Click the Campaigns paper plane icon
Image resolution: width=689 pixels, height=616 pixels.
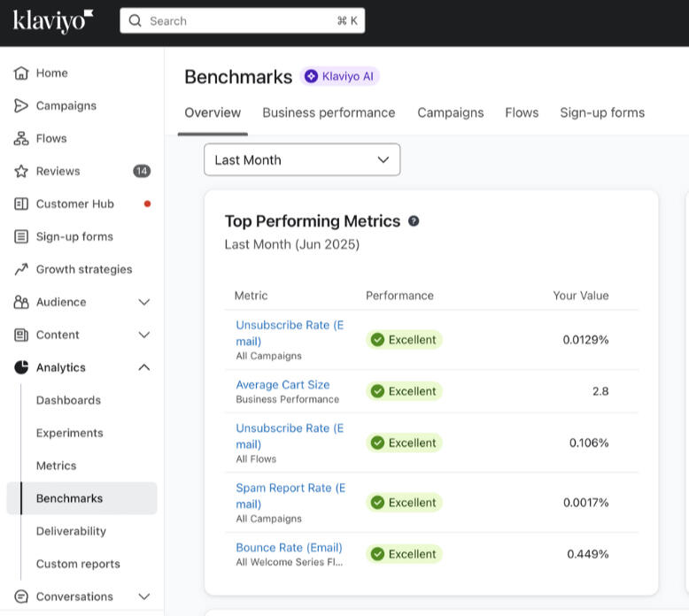coord(21,106)
